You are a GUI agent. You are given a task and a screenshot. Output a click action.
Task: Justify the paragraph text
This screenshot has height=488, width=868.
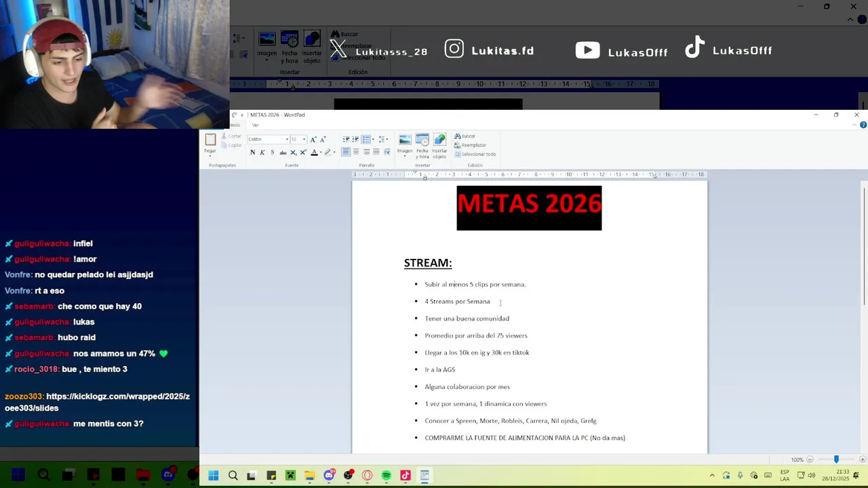pos(376,152)
